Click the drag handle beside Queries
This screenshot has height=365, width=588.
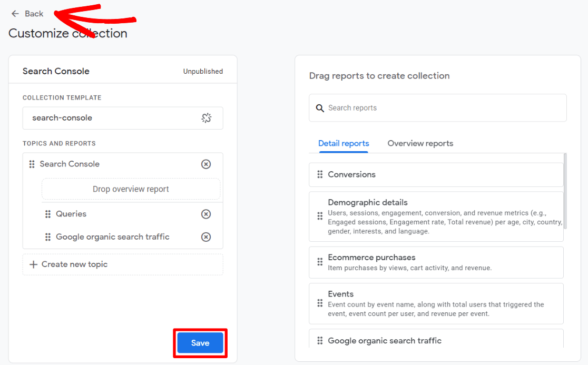point(47,214)
